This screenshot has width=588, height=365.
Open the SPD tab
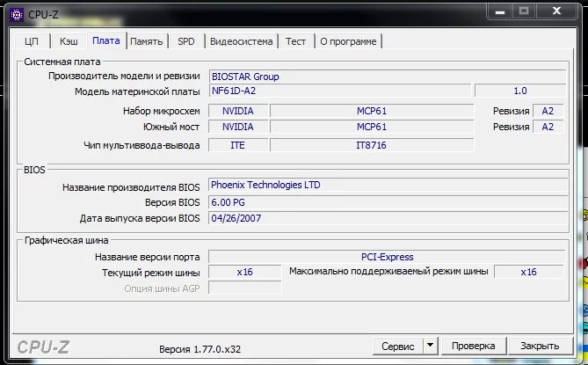pos(186,41)
